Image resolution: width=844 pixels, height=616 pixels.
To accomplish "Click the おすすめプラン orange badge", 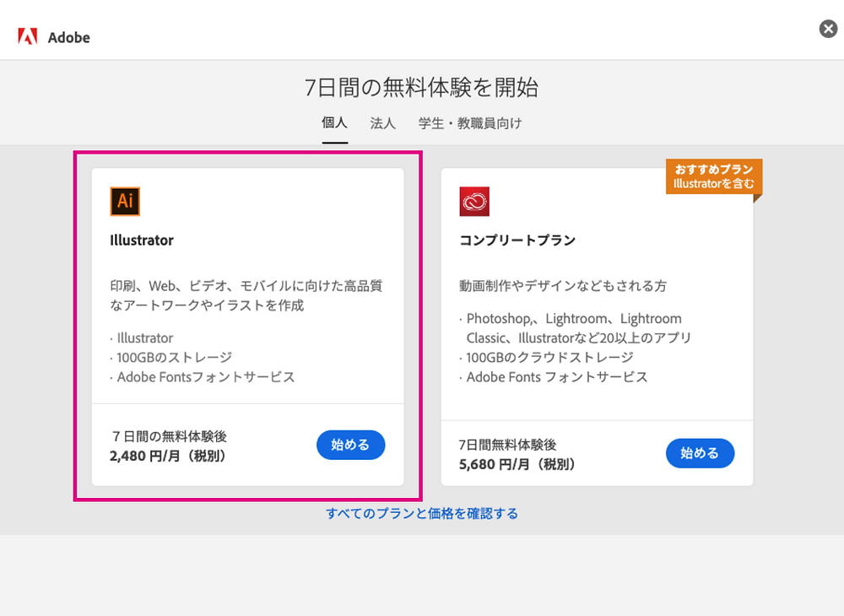I will pyautogui.click(x=714, y=176).
